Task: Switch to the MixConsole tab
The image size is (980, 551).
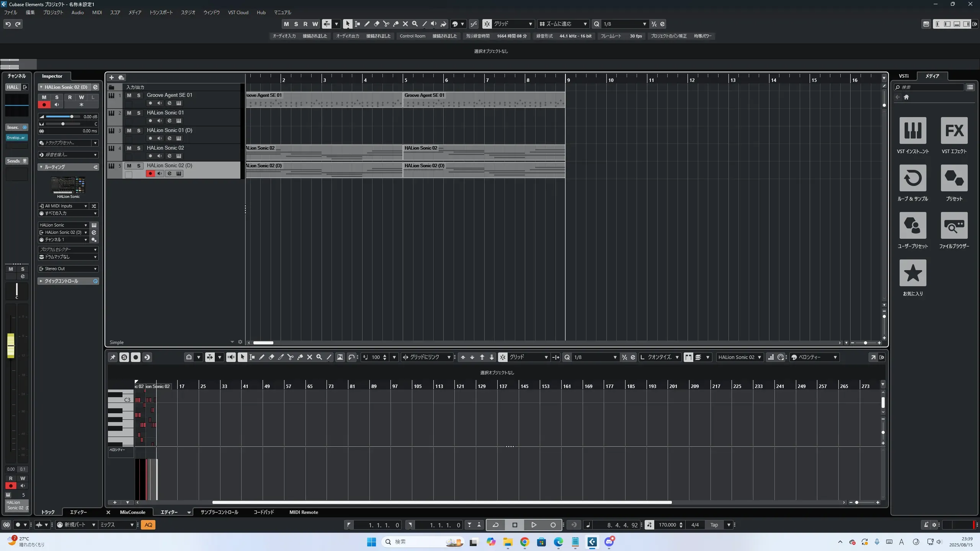Action: pyautogui.click(x=132, y=512)
